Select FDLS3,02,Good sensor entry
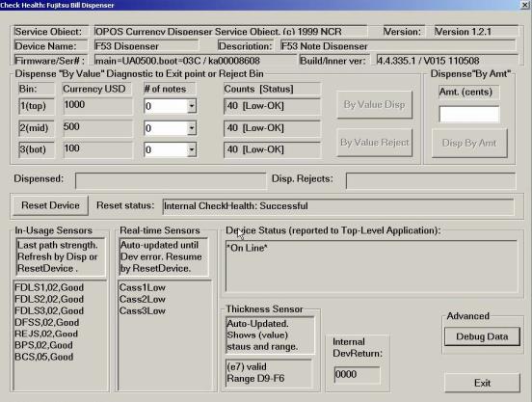The image size is (532, 402). tap(49, 310)
